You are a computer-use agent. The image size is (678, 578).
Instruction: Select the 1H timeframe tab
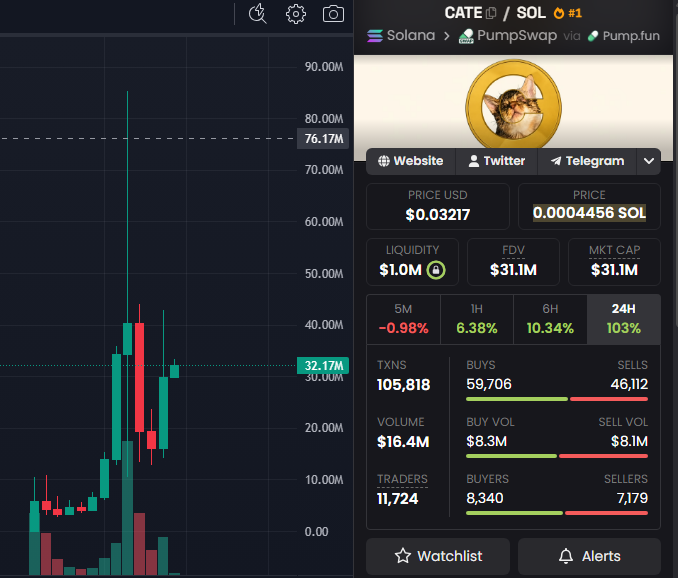(x=477, y=319)
